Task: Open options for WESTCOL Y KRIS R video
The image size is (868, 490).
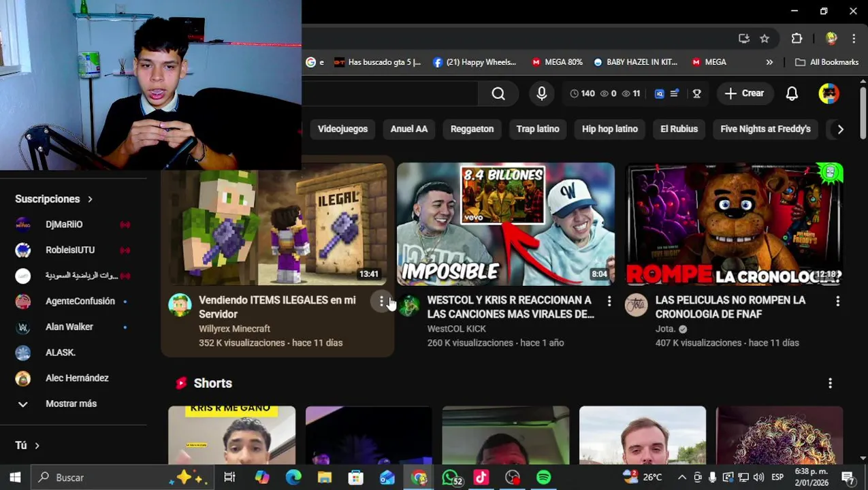Action: (x=609, y=301)
